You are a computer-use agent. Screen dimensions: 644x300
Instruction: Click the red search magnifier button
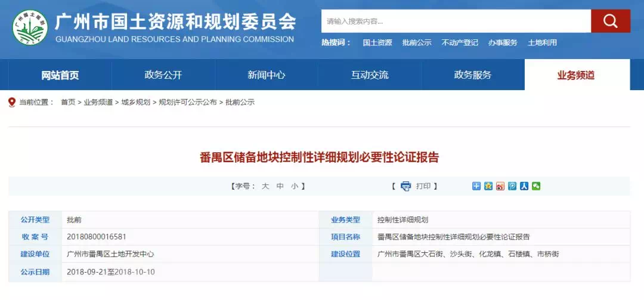611,21
